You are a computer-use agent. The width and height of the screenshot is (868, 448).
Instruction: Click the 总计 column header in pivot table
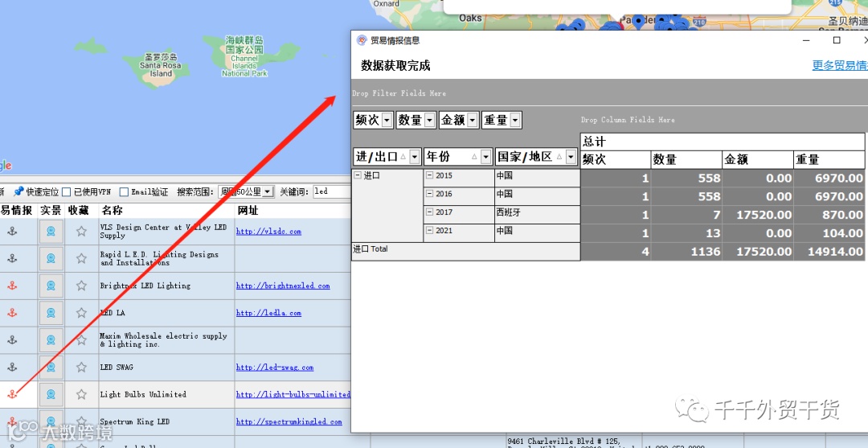723,142
